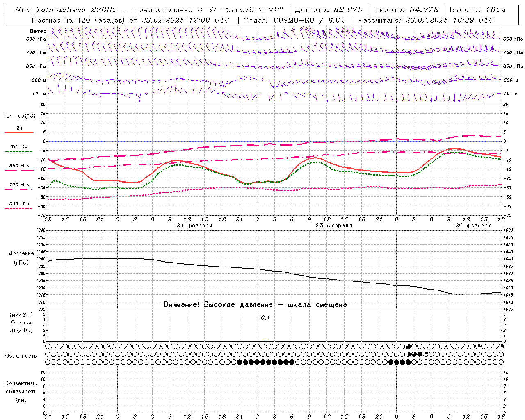Image resolution: width=525 pixels, height=420 pixels.
Task: Click the 2м temperature legend entry
Action: [19, 128]
